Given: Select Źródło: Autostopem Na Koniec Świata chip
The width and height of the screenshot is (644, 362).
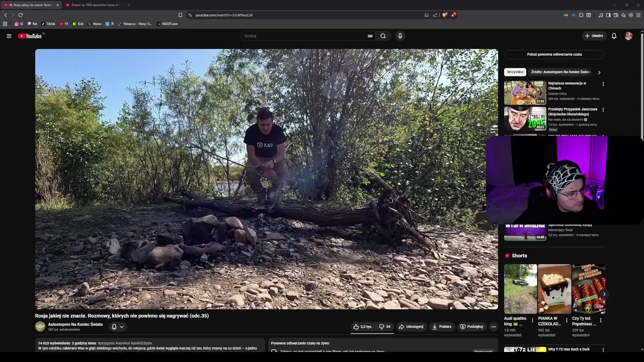Looking at the screenshot, I should (x=560, y=72).
